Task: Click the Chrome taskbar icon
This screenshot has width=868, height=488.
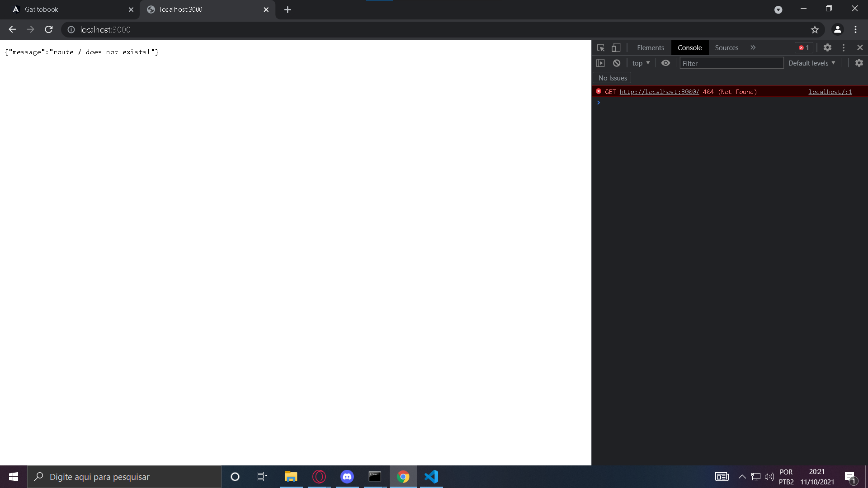Action: (403, 477)
